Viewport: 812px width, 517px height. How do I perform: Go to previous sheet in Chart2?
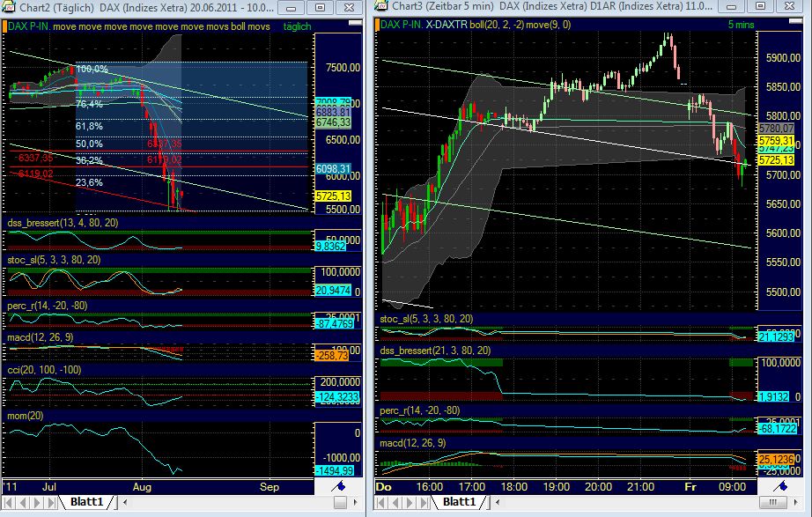[x=23, y=503]
